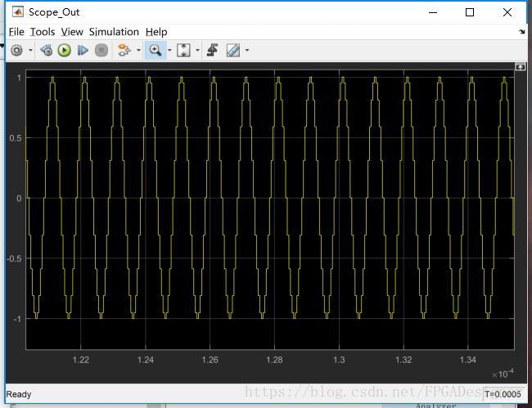This screenshot has height=408, width=532.
Task: Open the Cursor Measurements ruler icon
Action: [x=233, y=50]
